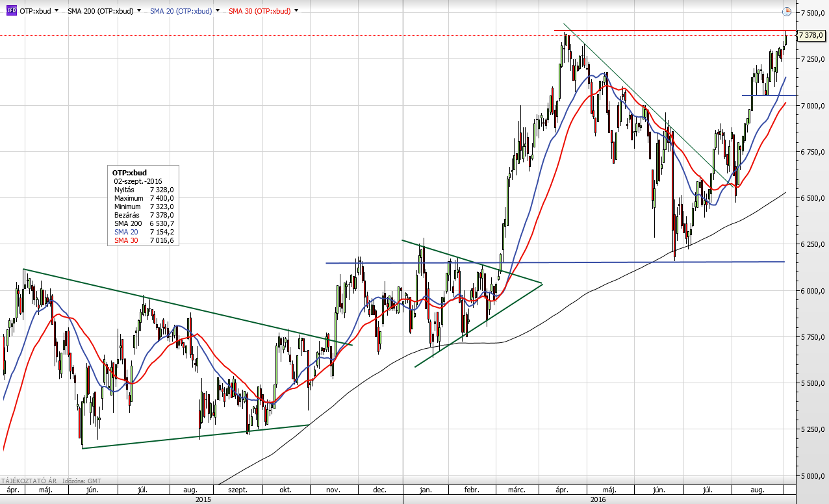The image size is (829, 504).
Task: Click the SMA 20 7 154,2 row
Action: tap(144, 232)
